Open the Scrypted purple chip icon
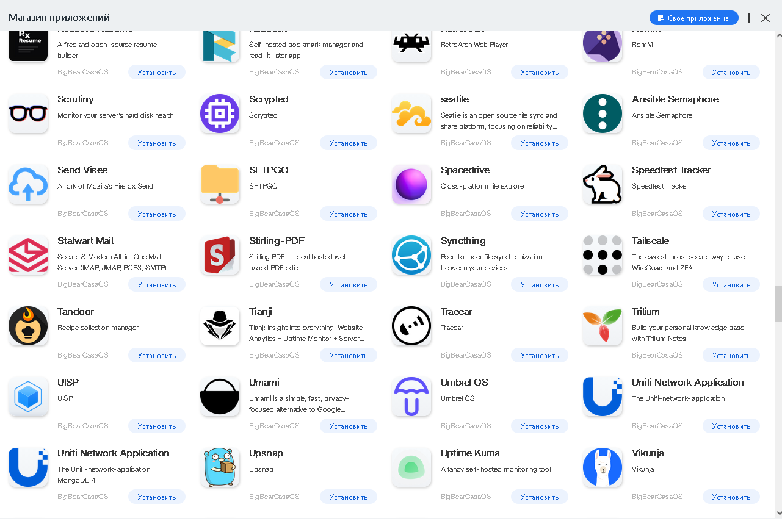Viewport: 782px width, 532px height. pyautogui.click(x=220, y=113)
